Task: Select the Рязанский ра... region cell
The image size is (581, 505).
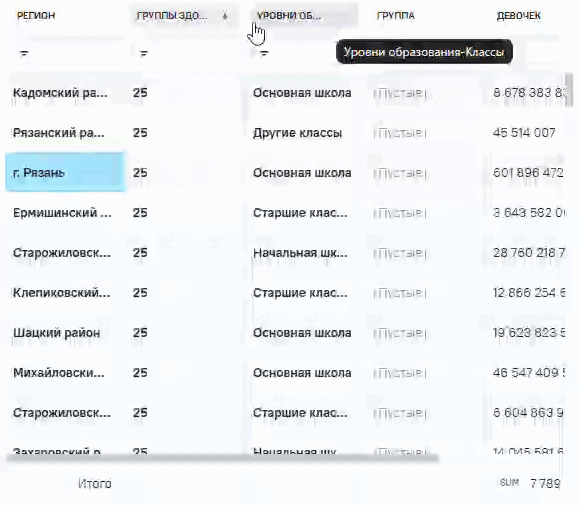Action: pyautogui.click(x=59, y=133)
